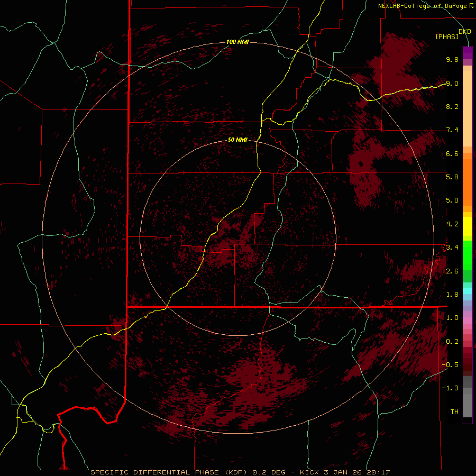Click the TH threshold label on the scale
This screenshot has height=476, width=476.
tap(454, 411)
